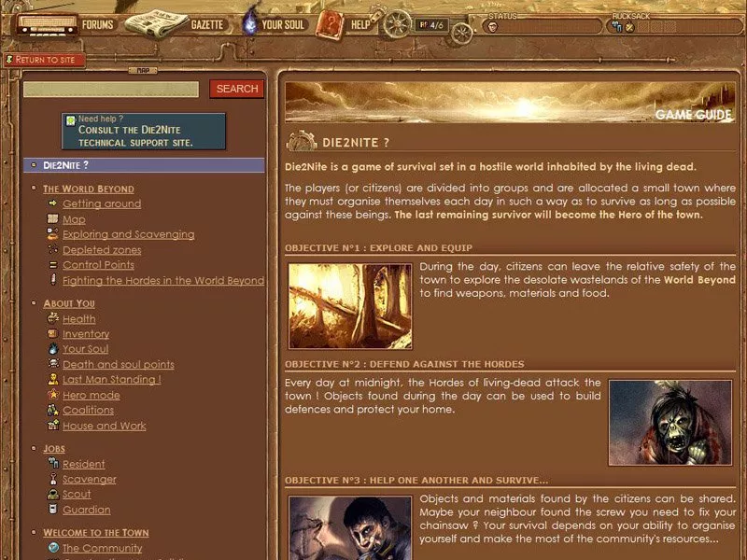Open Your Soul via the blue flame icon

(248, 24)
